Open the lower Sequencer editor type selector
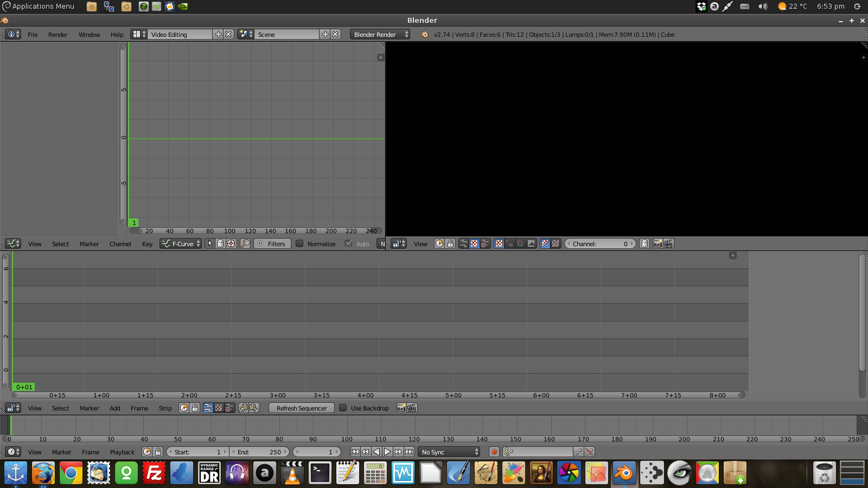Screen dimensions: 868x488 click(x=13, y=408)
